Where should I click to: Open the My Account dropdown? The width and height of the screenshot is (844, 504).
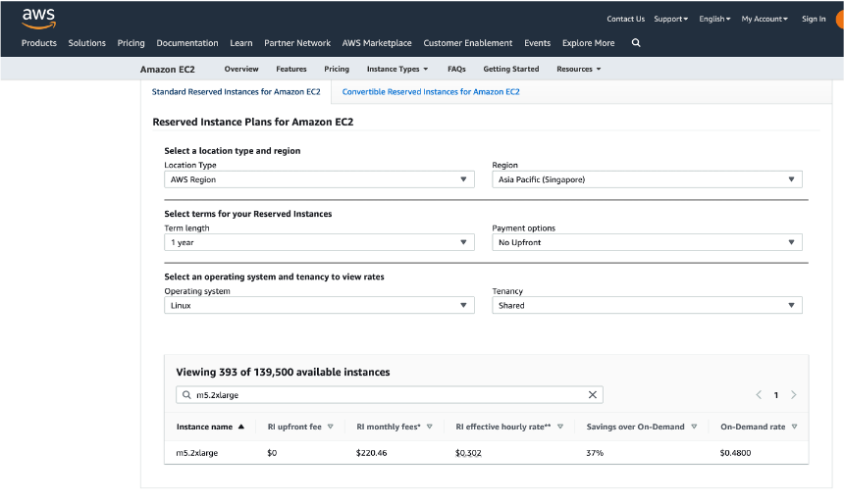pos(765,19)
